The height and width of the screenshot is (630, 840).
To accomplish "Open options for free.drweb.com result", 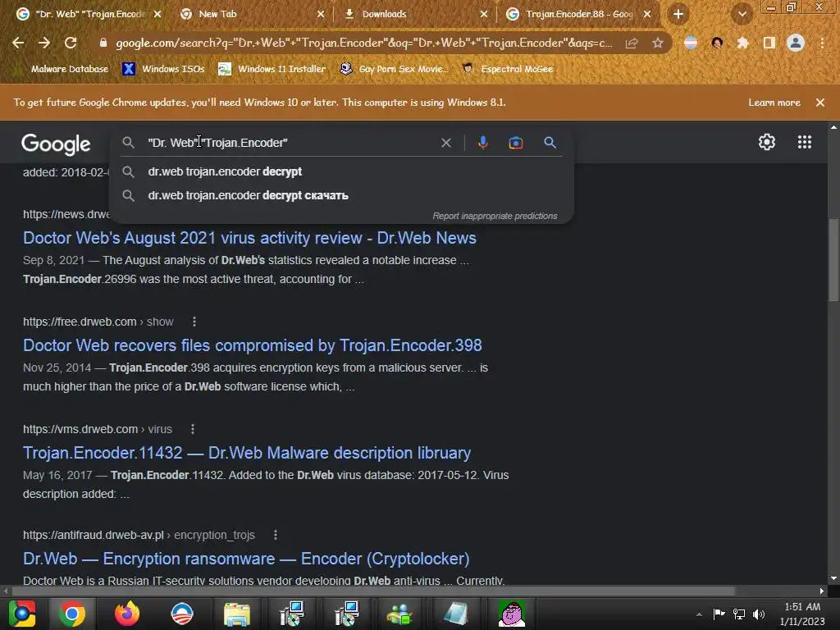I will click(194, 322).
